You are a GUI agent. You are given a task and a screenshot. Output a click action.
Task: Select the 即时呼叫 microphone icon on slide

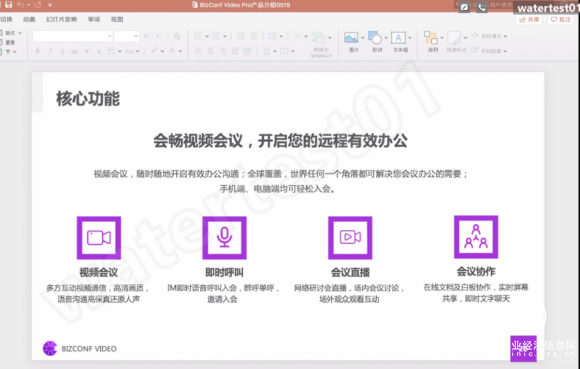coord(224,238)
